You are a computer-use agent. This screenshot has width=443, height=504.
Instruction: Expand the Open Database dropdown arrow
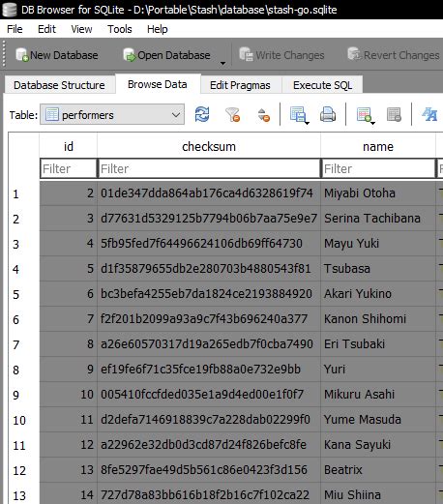click(222, 63)
